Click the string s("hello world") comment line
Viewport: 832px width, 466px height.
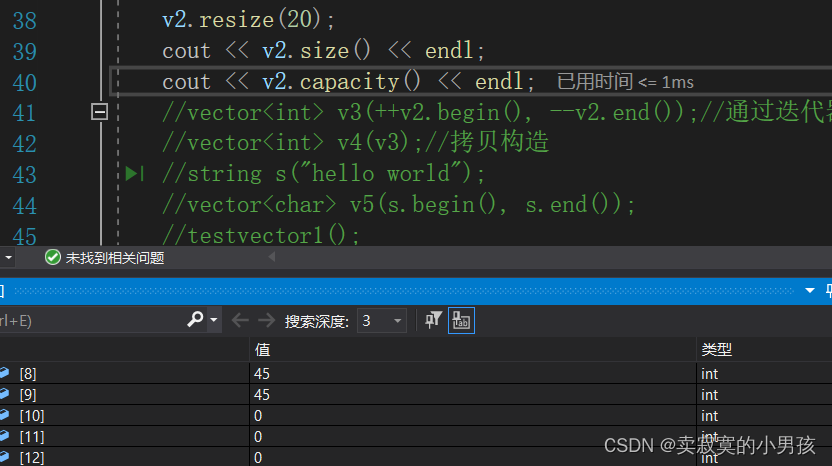(x=324, y=174)
